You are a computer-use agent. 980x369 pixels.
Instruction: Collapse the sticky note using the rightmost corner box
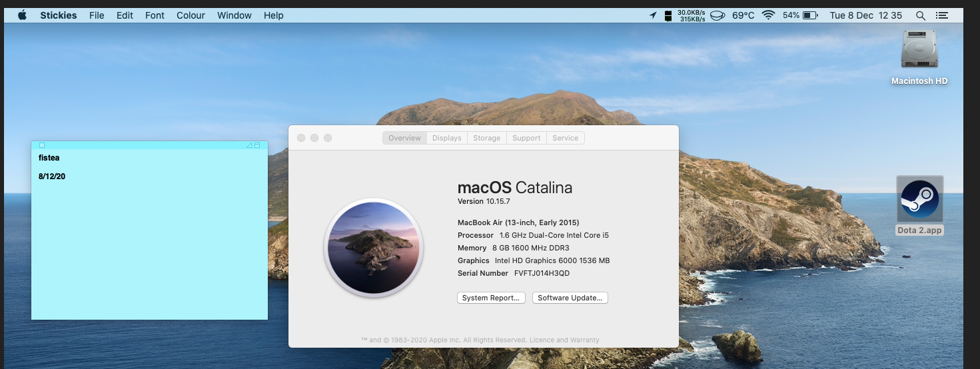pos(257,145)
